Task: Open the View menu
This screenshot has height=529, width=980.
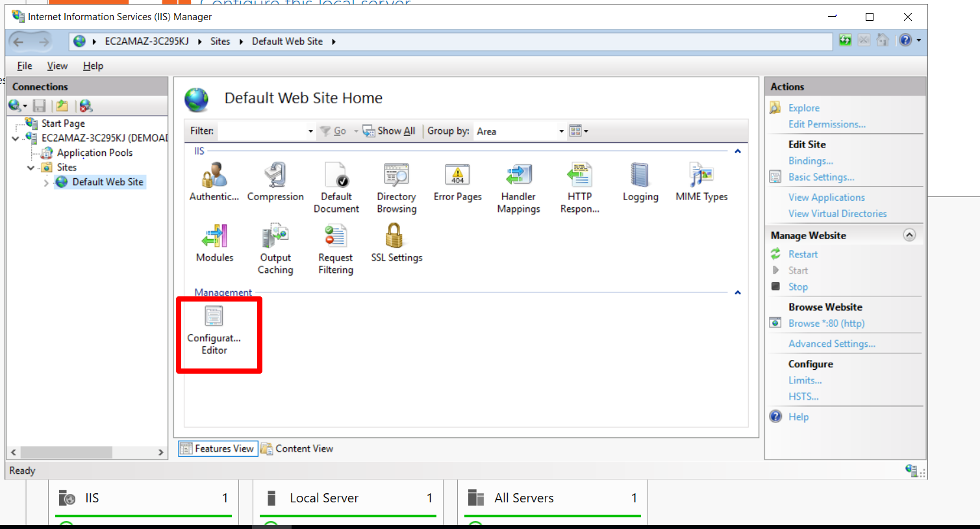Action: (x=57, y=66)
